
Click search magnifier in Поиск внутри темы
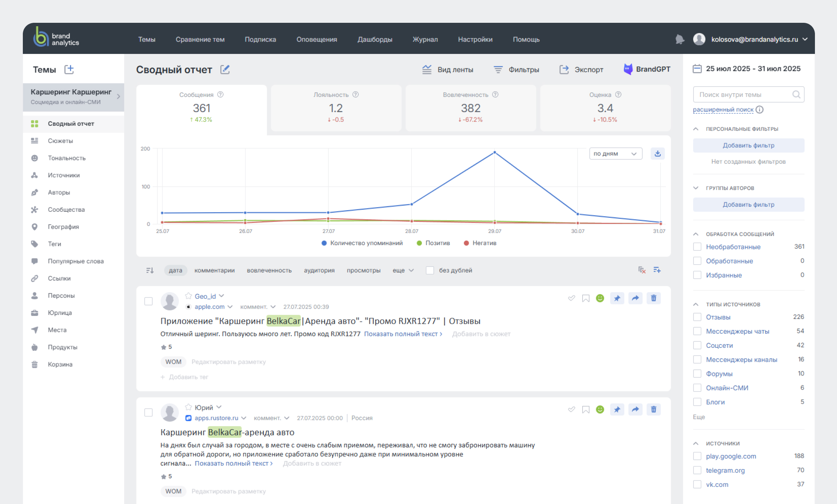[796, 95]
